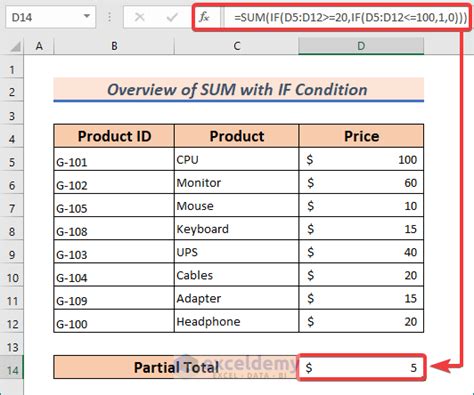Click the Keyboard price cell showing 15
Image resolution: width=474 pixels, height=395 pixels.
tap(361, 229)
